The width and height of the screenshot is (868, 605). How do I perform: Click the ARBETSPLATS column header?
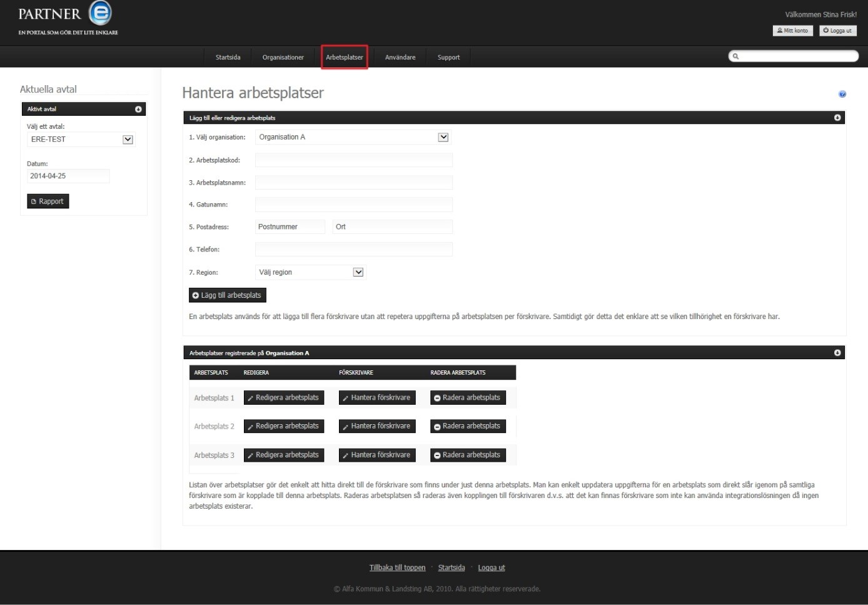[x=211, y=373]
